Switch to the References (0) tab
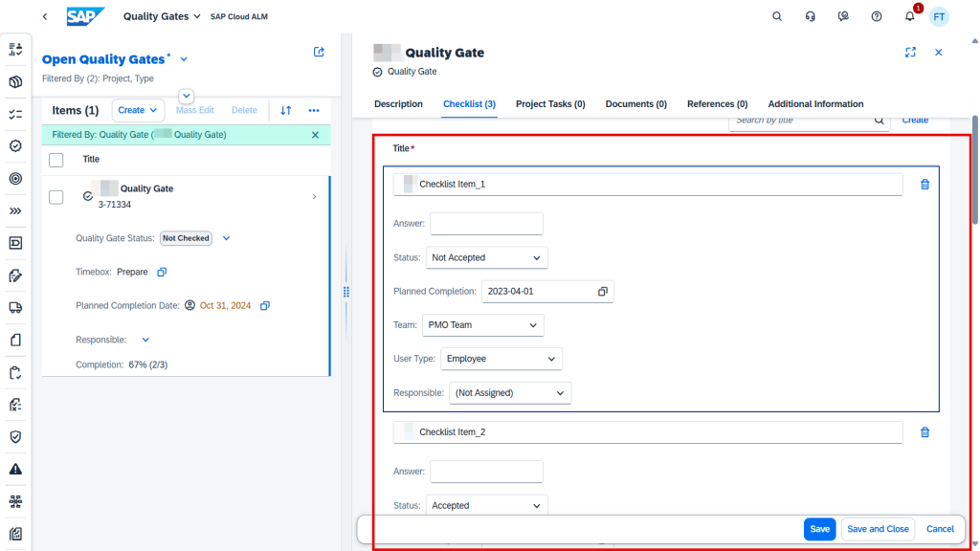 click(718, 104)
